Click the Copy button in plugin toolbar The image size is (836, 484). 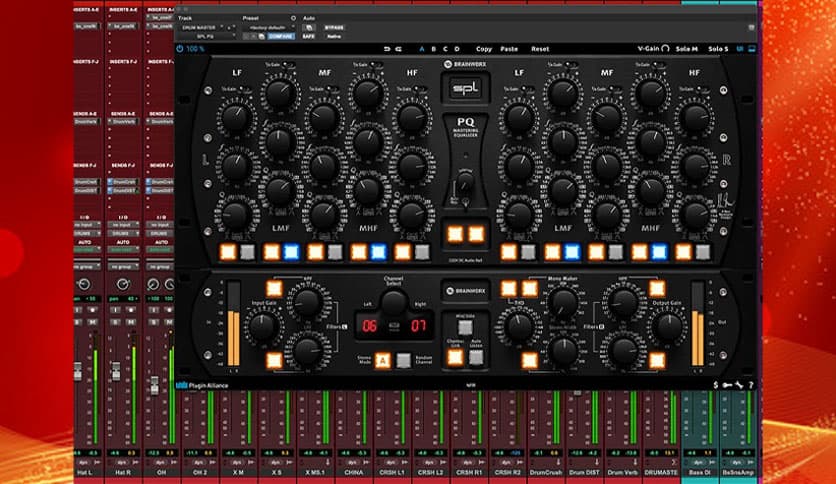click(x=484, y=49)
